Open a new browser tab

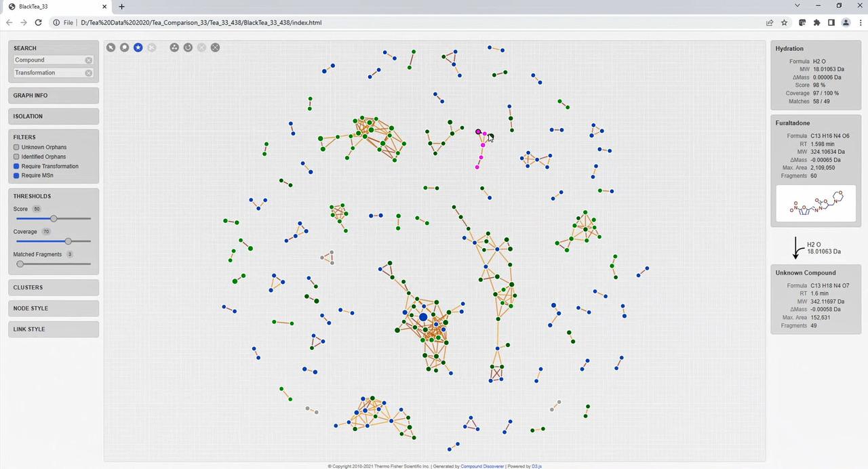click(x=121, y=6)
